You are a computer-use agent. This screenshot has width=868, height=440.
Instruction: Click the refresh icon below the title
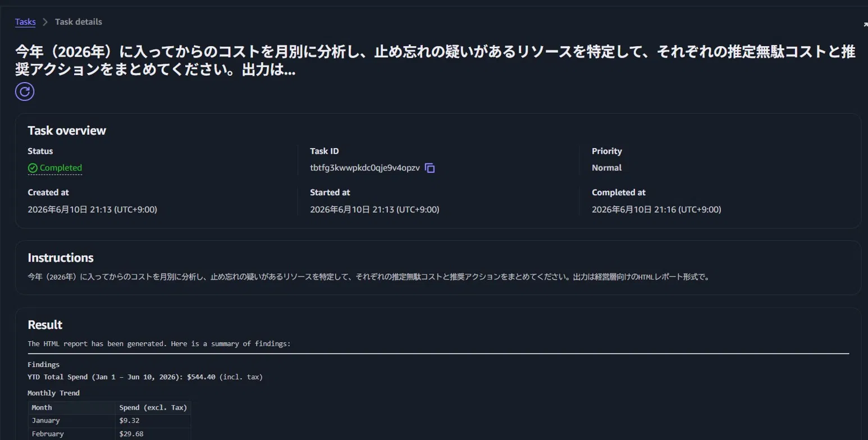click(x=25, y=91)
